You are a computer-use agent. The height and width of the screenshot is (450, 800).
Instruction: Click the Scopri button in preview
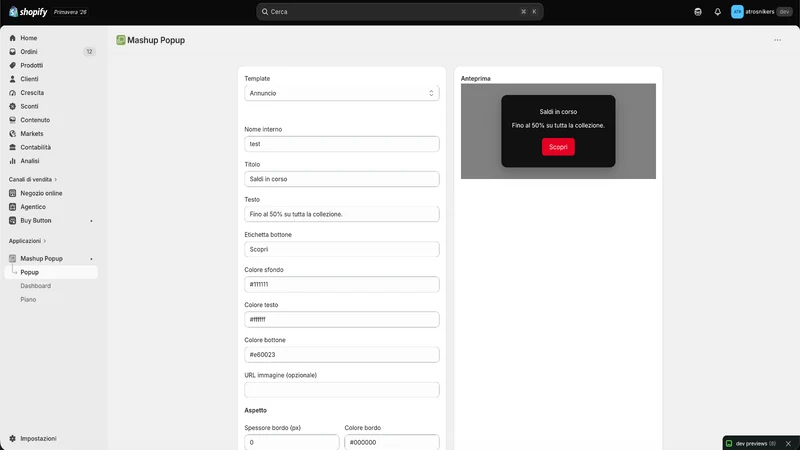[x=558, y=147]
